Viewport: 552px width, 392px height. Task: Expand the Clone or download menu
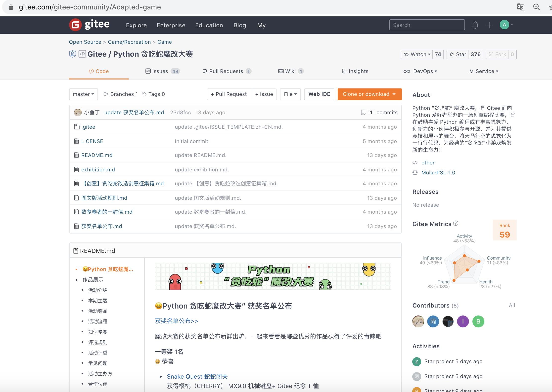coord(369,94)
